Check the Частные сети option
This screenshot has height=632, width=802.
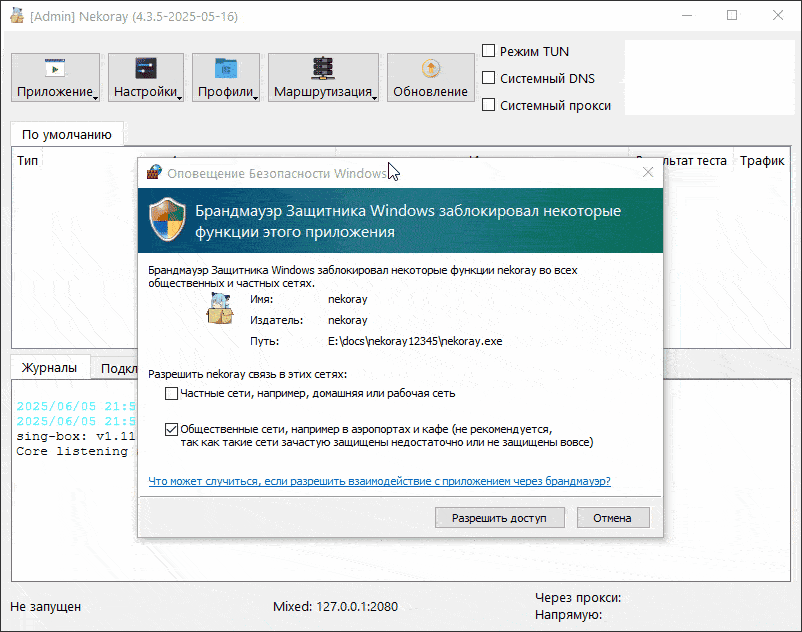(x=172, y=394)
